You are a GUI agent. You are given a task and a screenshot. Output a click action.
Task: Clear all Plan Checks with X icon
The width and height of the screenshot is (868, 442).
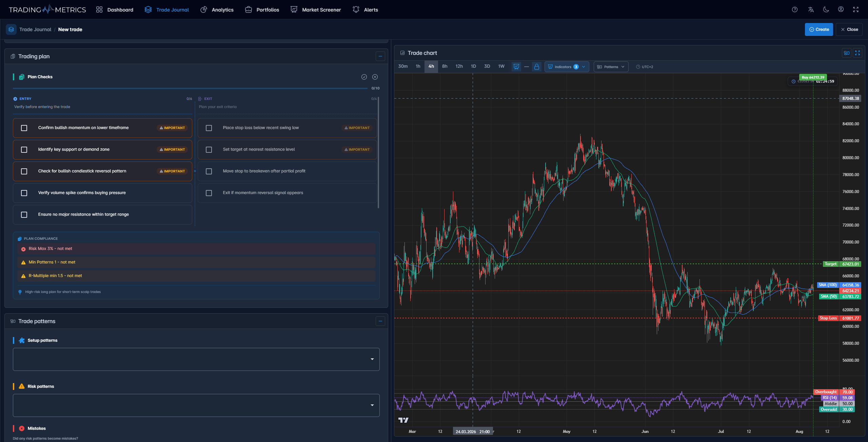coord(375,77)
